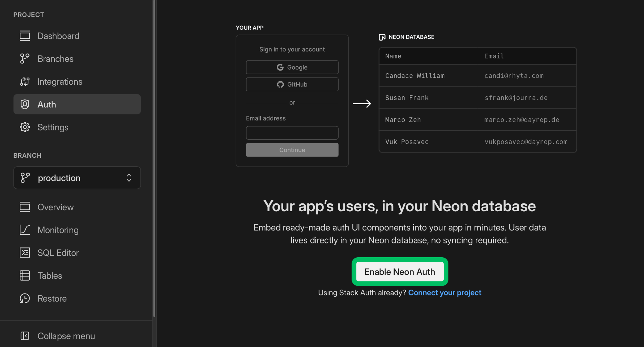Screen dimensions: 644x347
Task: Click the Email address input field
Action: click(292, 133)
